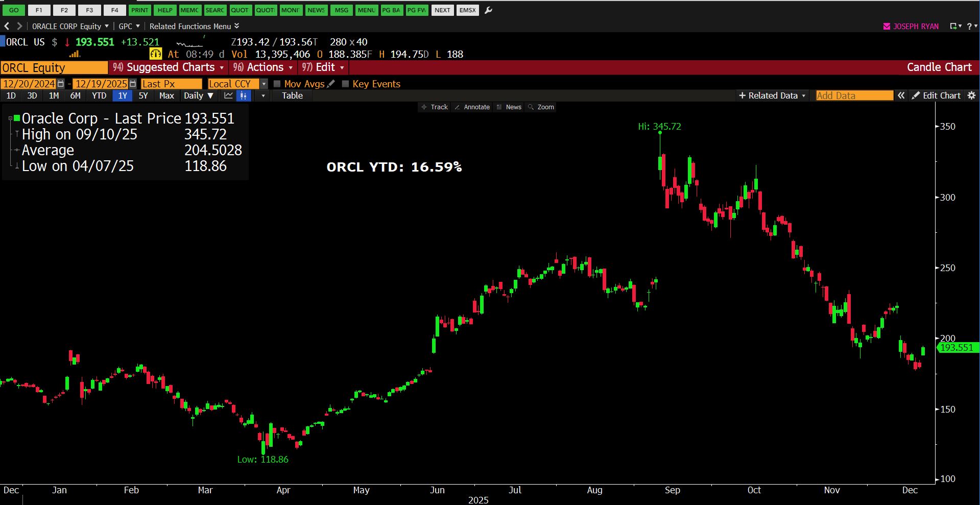Click the wrench settings icon in top bar
980x505 pixels.
488,10
